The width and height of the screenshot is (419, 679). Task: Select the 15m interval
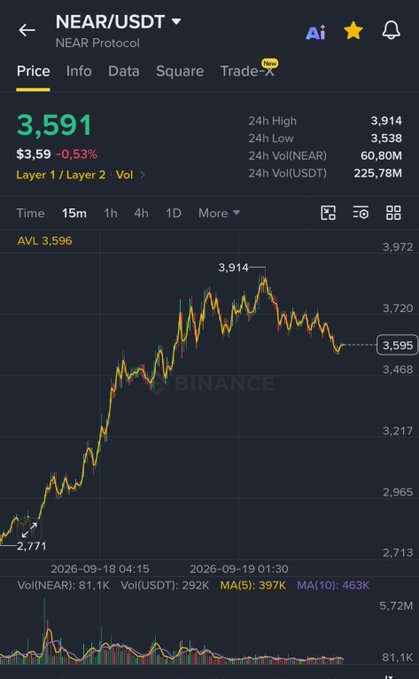click(74, 213)
